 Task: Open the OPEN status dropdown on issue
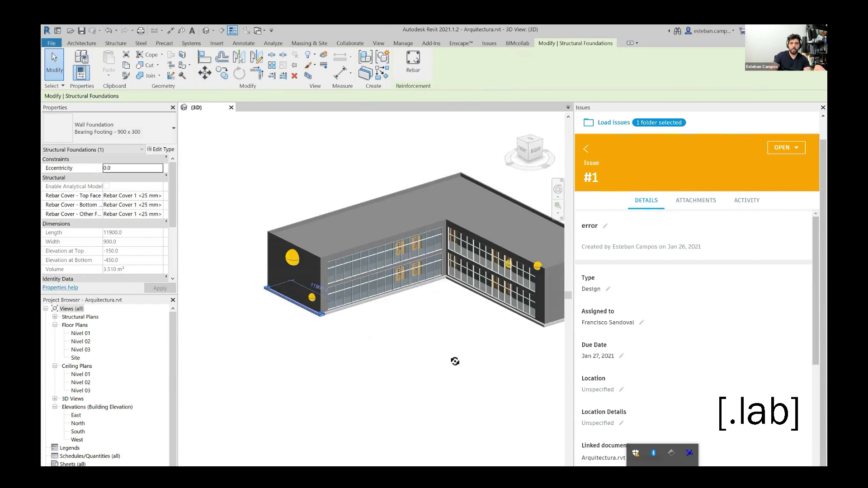(786, 148)
